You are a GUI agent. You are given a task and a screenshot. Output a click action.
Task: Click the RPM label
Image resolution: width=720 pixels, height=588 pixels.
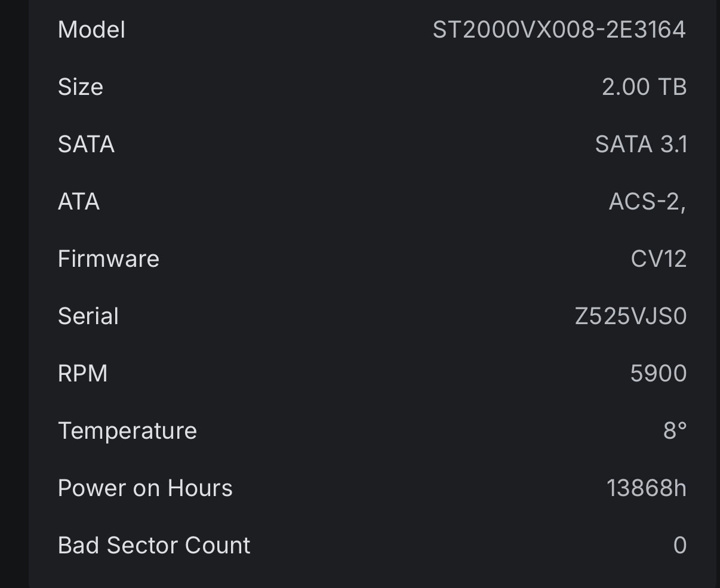click(x=83, y=374)
